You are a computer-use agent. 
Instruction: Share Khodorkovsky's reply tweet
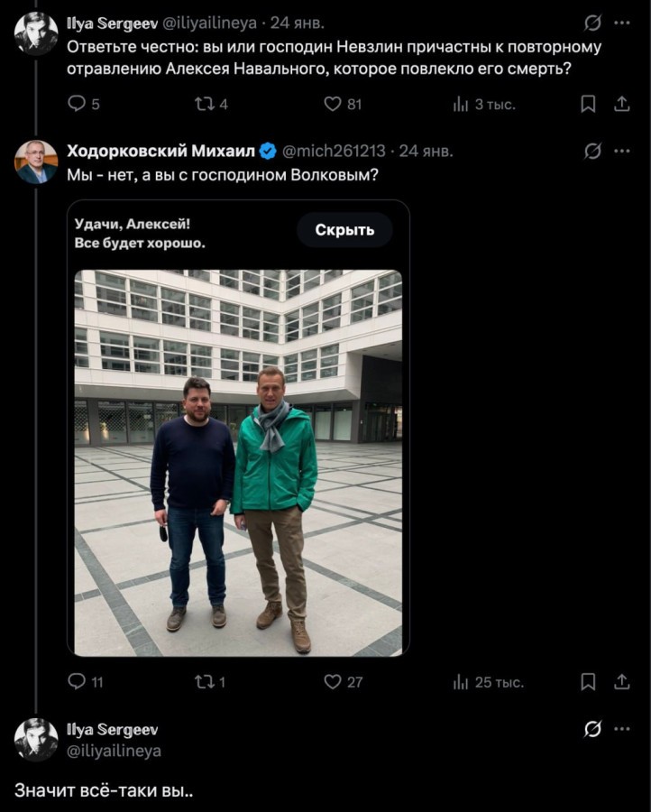[621, 682]
